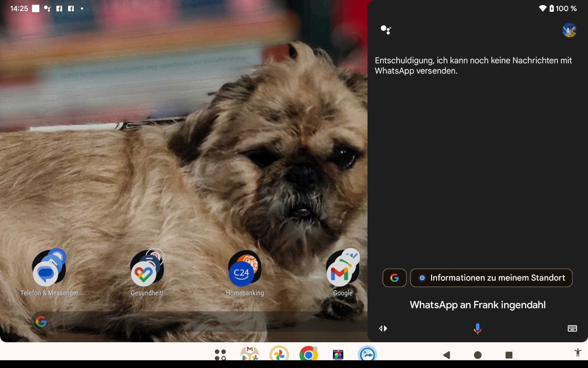Viewport: 588px width, 368px height.
Task: Tap the clock showing 14:25
Action: [19, 8]
